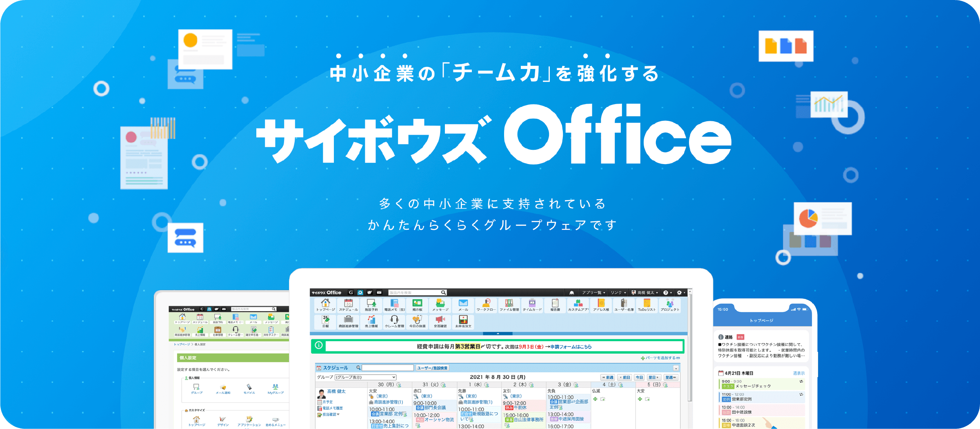Open 商談進捗管理 briefcase icon in center screen
Viewport: 980px width, 429px height.
coord(348,322)
